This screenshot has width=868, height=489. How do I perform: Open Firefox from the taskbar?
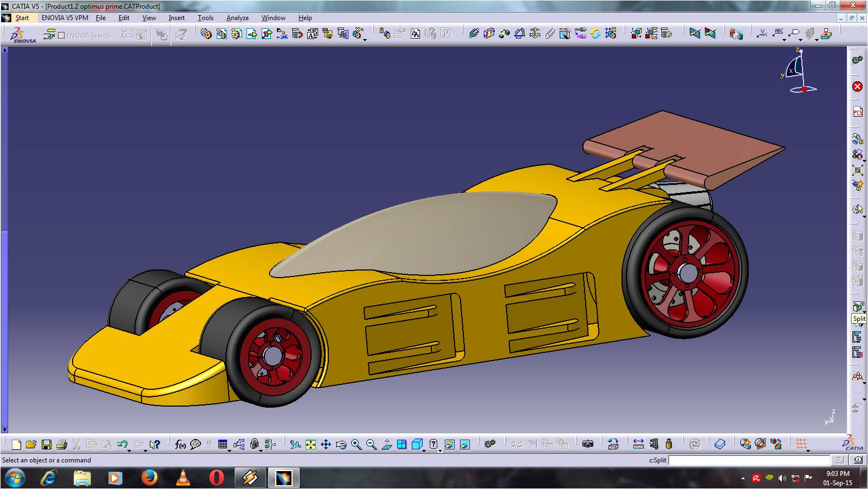click(149, 478)
